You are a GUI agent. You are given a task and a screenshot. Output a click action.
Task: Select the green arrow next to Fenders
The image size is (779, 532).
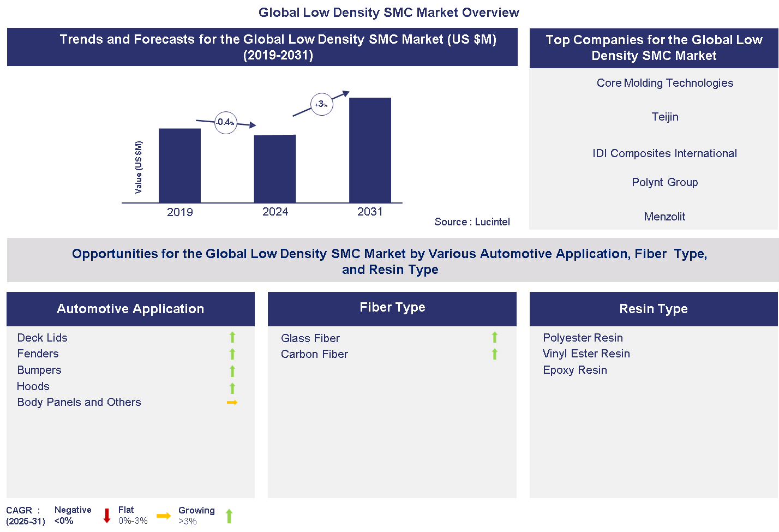(232, 354)
